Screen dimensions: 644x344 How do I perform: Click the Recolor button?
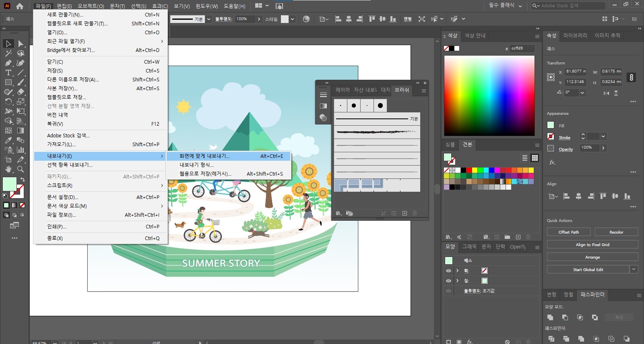pyautogui.click(x=616, y=232)
